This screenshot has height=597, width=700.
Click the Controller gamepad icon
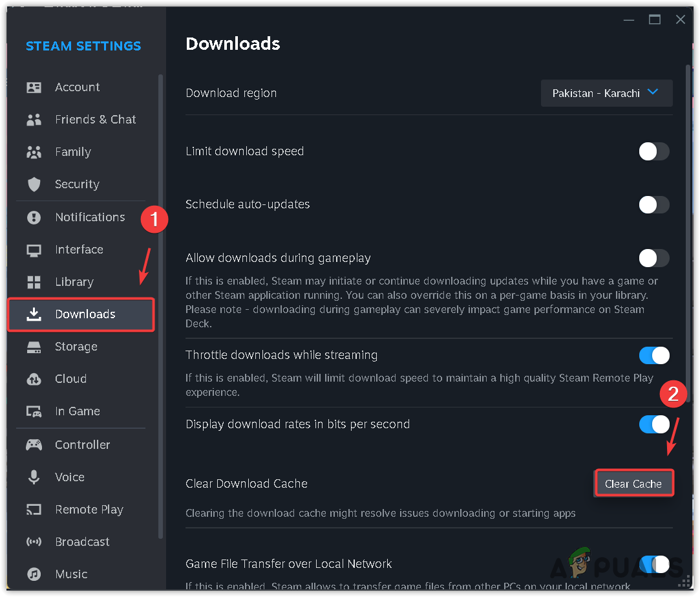34,445
